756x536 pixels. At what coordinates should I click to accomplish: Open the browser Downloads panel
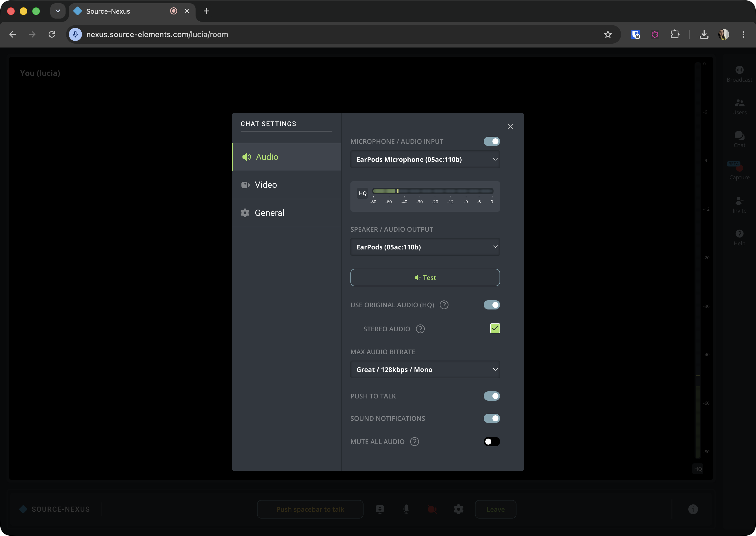tap(704, 34)
